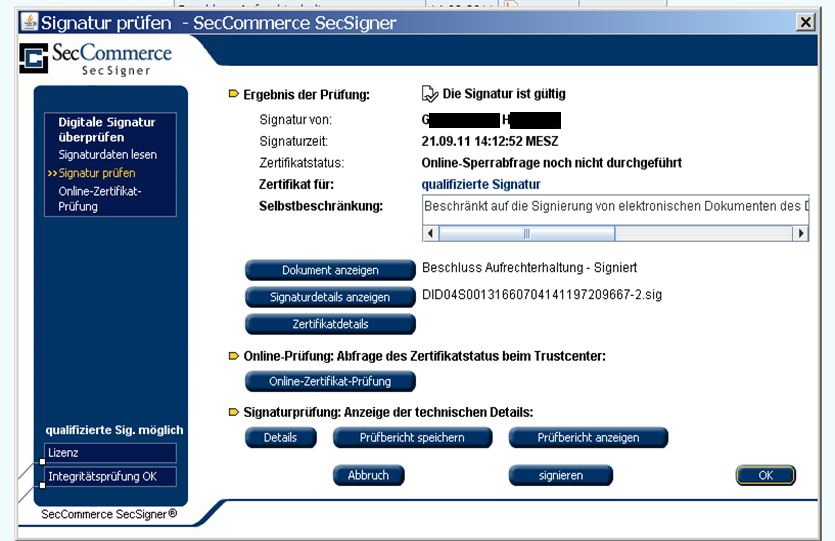The width and height of the screenshot is (835, 541).
Task: Click scrollbar left arrow in Selbstbeschränkung box
Action: 430,233
